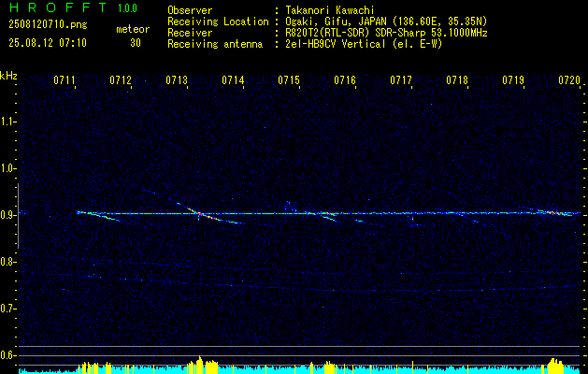
Task: Click the filename 2508120710.png
Action: tap(48, 25)
